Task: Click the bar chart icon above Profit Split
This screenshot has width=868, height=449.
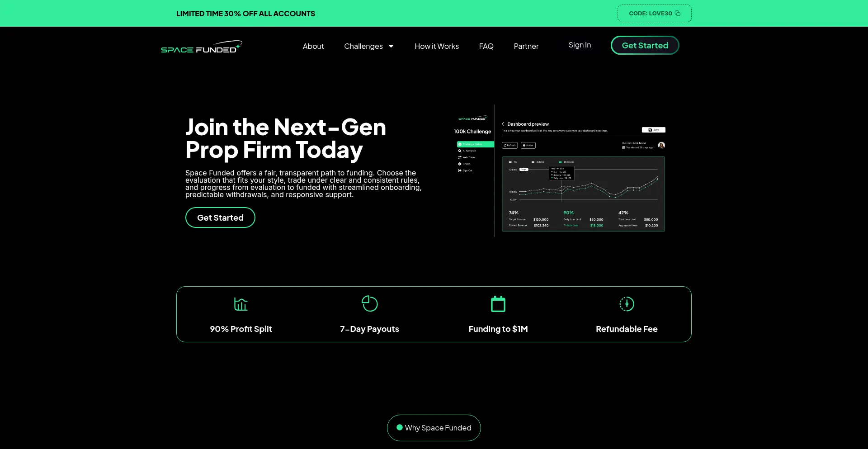Action: [x=241, y=304]
